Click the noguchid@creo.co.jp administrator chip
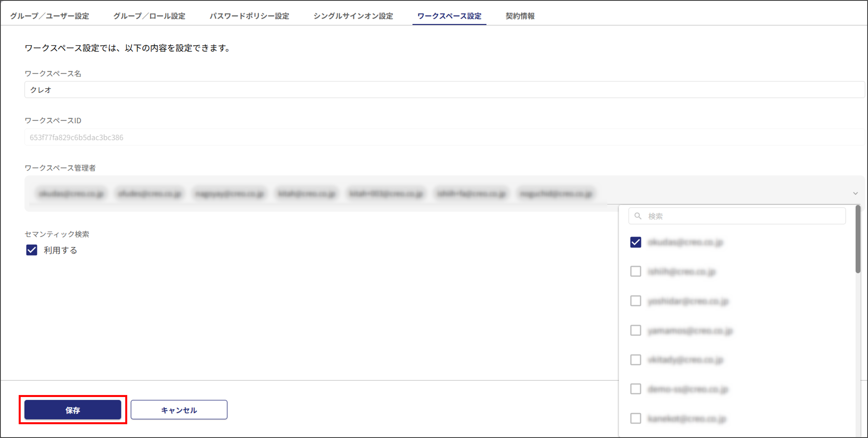The height and width of the screenshot is (438, 868). click(x=556, y=194)
